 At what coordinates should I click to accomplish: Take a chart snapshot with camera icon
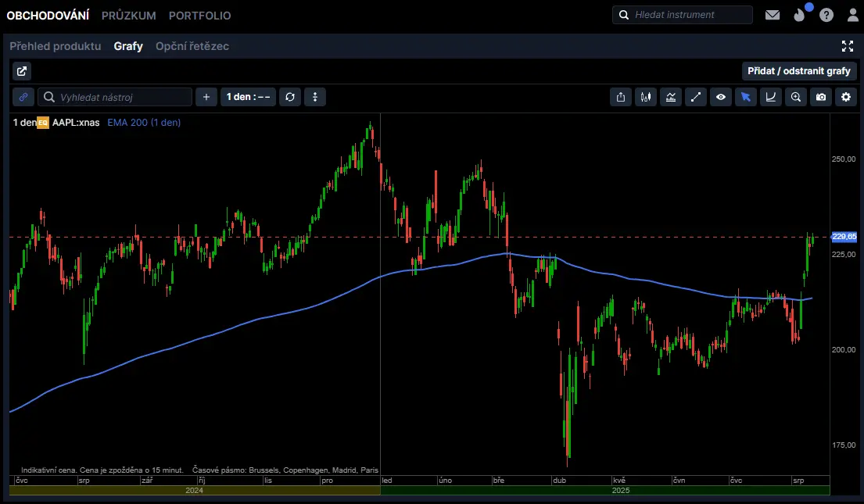(x=821, y=97)
